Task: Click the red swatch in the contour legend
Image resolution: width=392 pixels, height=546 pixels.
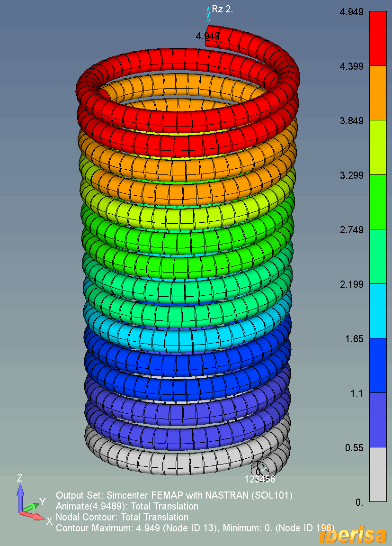Action: pos(378,38)
